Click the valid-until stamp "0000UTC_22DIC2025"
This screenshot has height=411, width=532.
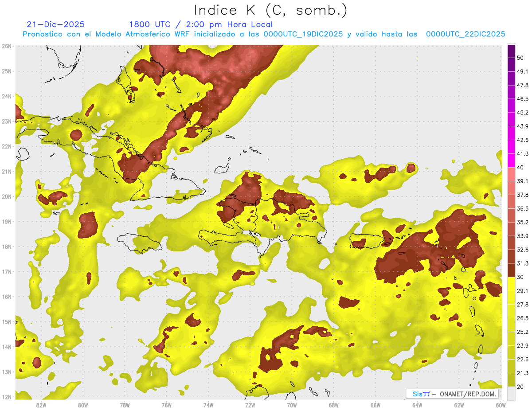click(465, 34)
